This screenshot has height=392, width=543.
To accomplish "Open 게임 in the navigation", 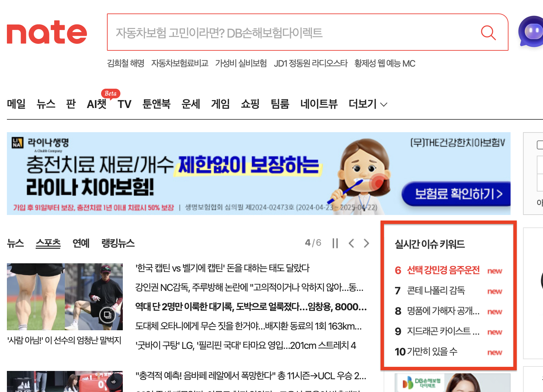I will pos(220,104).
